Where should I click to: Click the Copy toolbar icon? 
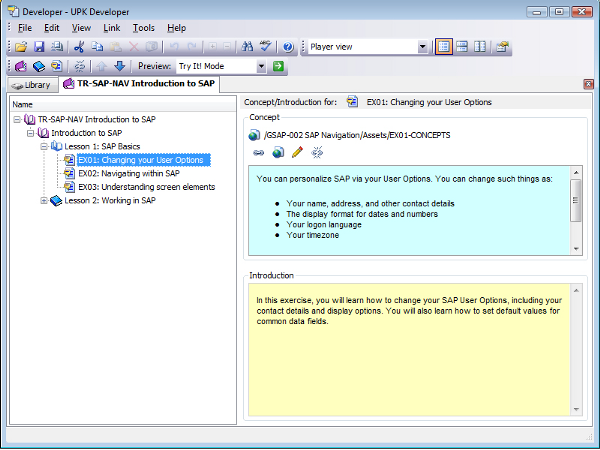97,47
